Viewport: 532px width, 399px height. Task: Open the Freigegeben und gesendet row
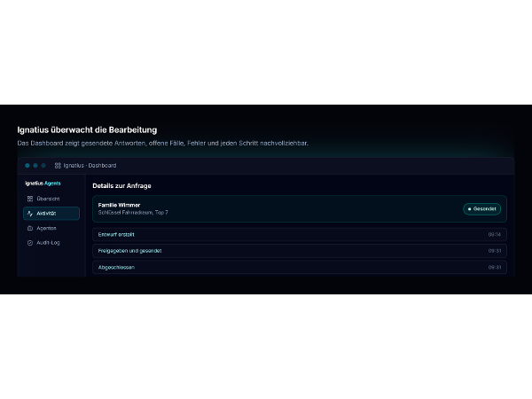(300, 251)
